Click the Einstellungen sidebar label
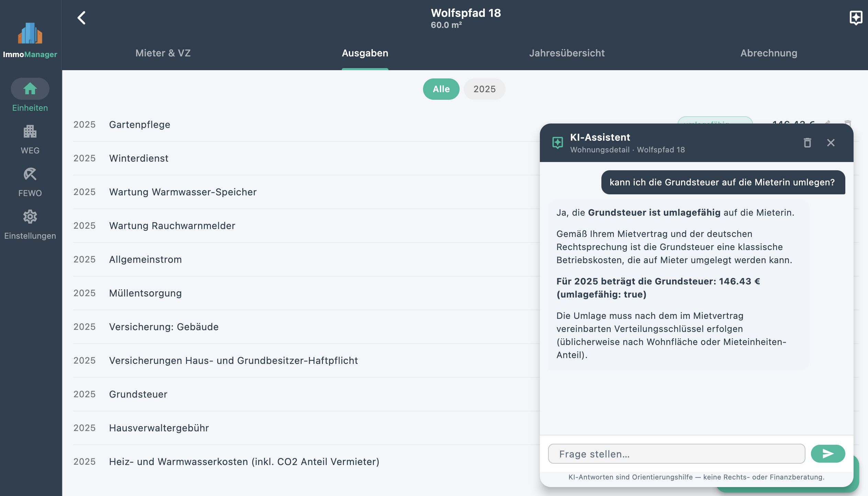 point(30,236)
